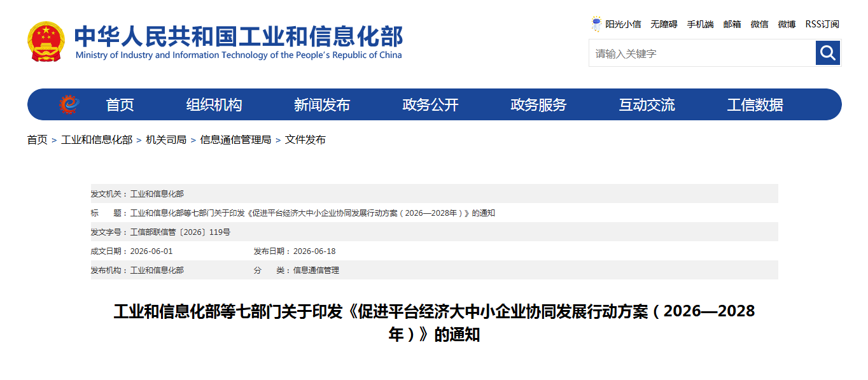Click the bold article headline about 行动方案
This screenshot has height=380, width=868.
coord(434,323)
